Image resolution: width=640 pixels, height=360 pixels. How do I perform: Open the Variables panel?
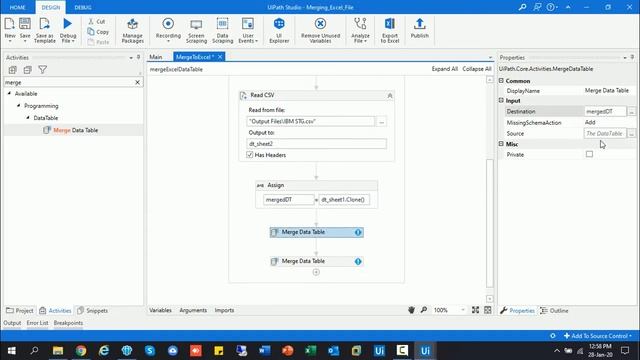(x=160, y=310)
